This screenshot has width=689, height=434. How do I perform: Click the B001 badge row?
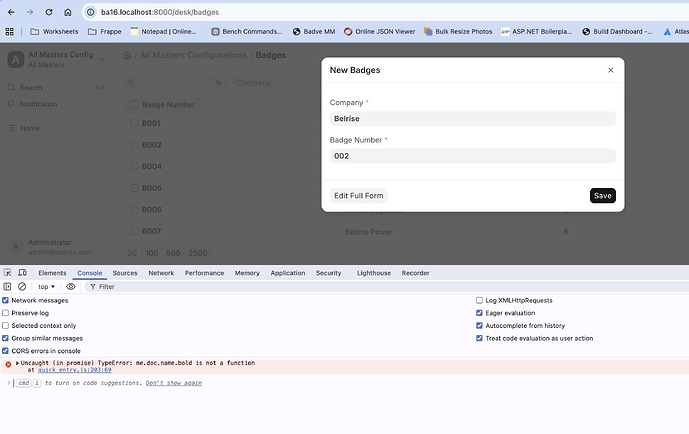[151, 123]
